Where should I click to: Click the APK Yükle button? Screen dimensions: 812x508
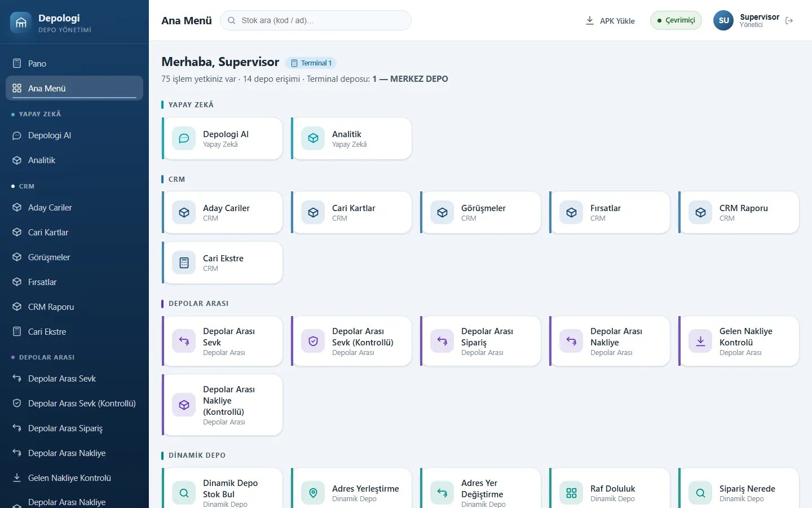click(x=610, y=21)
